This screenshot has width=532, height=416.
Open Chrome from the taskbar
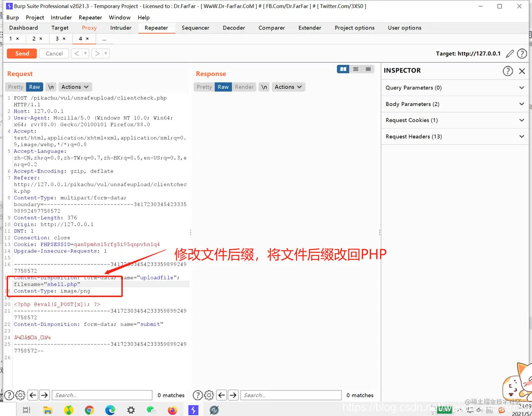89,410
